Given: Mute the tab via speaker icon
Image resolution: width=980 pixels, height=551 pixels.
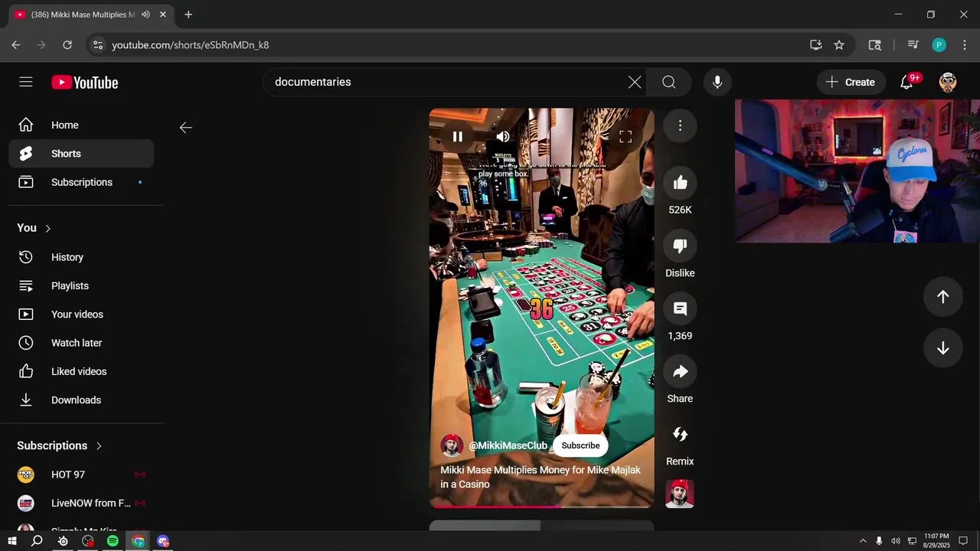Looking at the screenshot, I should pyautogui.click(x=145, y=15).
